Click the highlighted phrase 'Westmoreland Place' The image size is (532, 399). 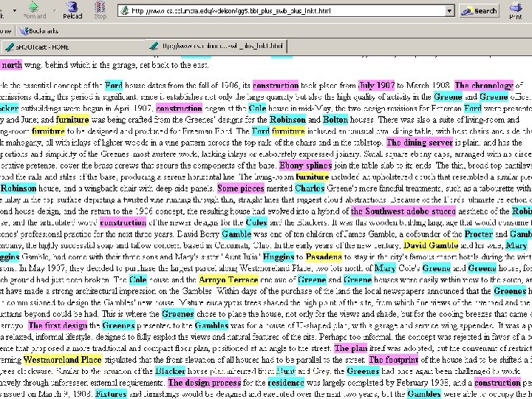(62, 359)
